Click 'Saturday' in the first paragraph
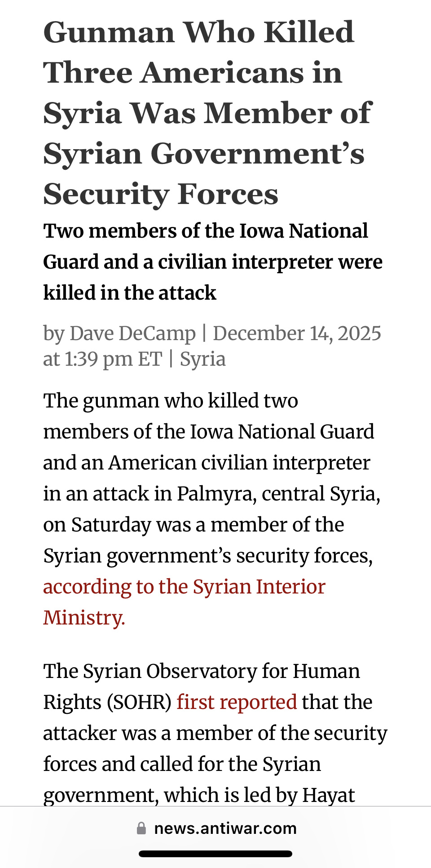 111,525
